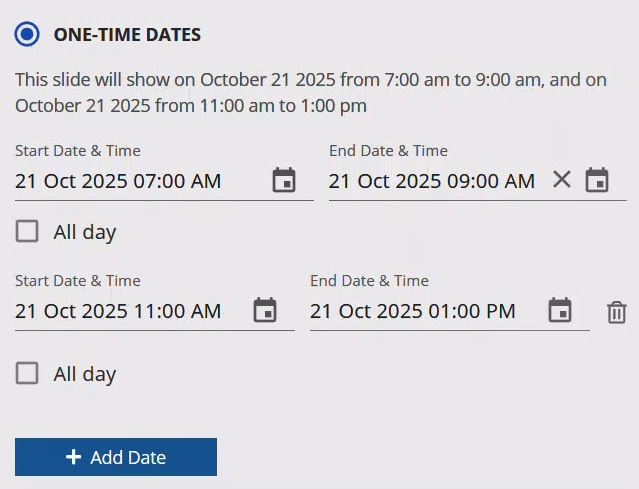
Task: Click the 21 Oct 2025 11:00 AM start field
Action: [118, 312]
